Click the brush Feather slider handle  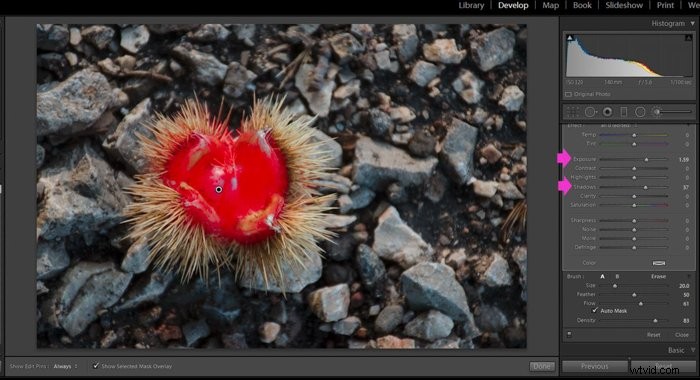634,295
